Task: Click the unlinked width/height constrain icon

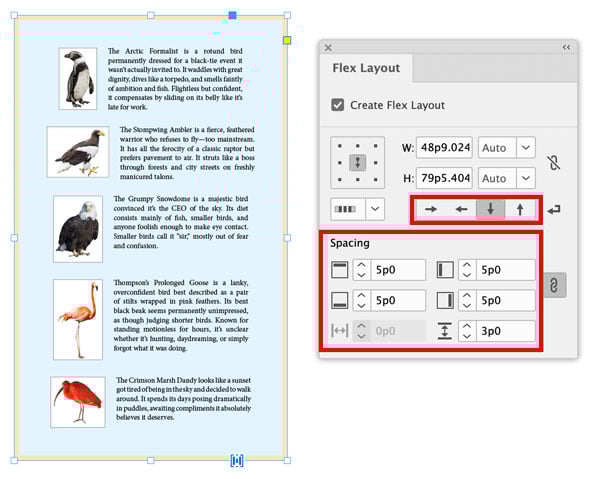Action: point(553,162)
